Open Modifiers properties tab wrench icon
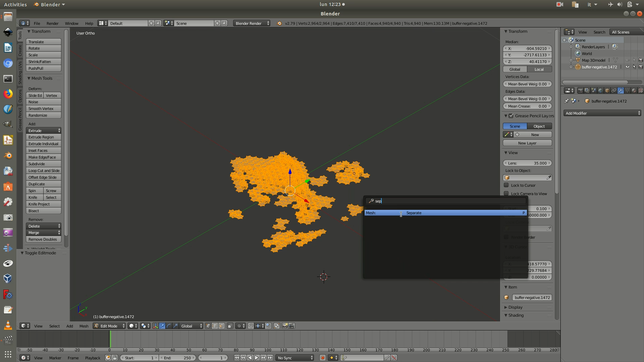The image size is (644, 362). coord(621,90)
